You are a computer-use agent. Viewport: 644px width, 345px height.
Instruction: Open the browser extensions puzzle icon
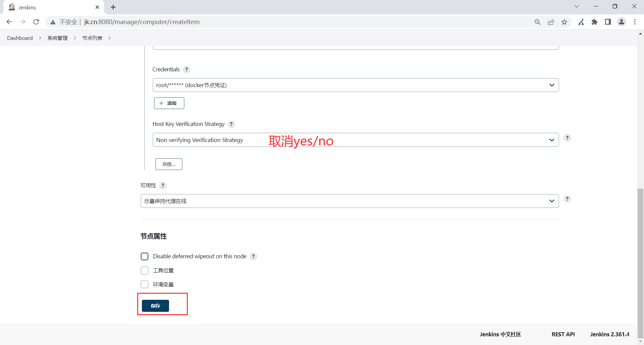(594, 22)
